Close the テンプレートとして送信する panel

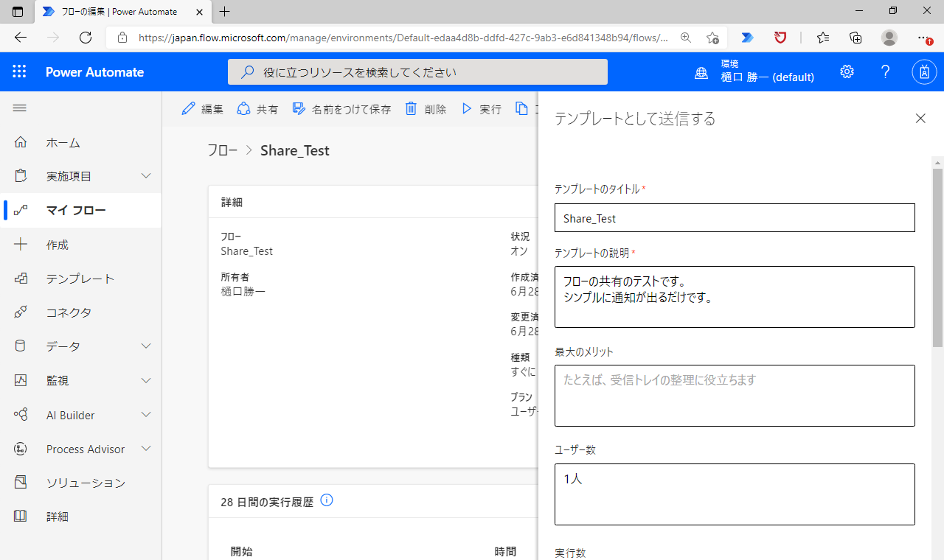920,118
